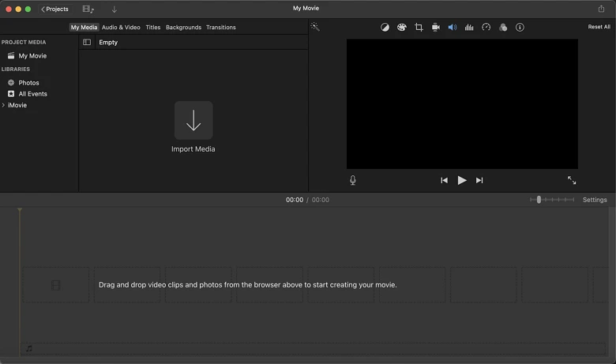This screenshot has width=616, height=364.
Task: Switch to Audio & Video tab
Action: [x=121, y=27]
